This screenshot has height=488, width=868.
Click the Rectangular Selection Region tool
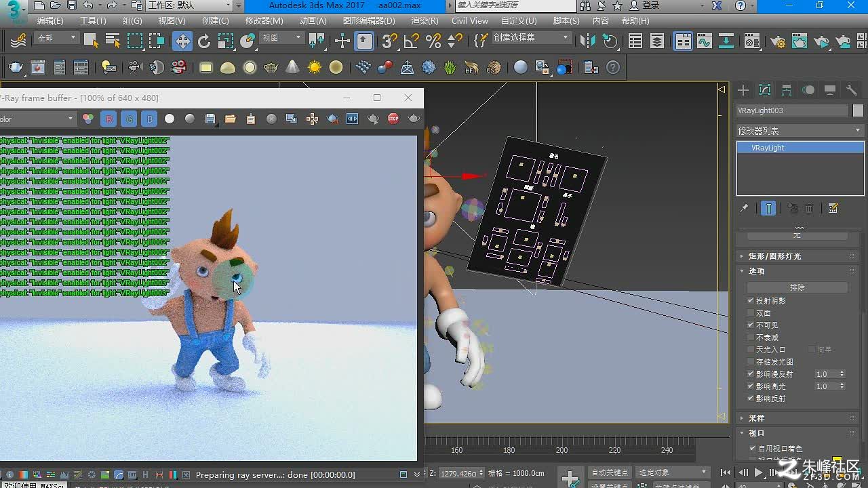tap(135, 41)
